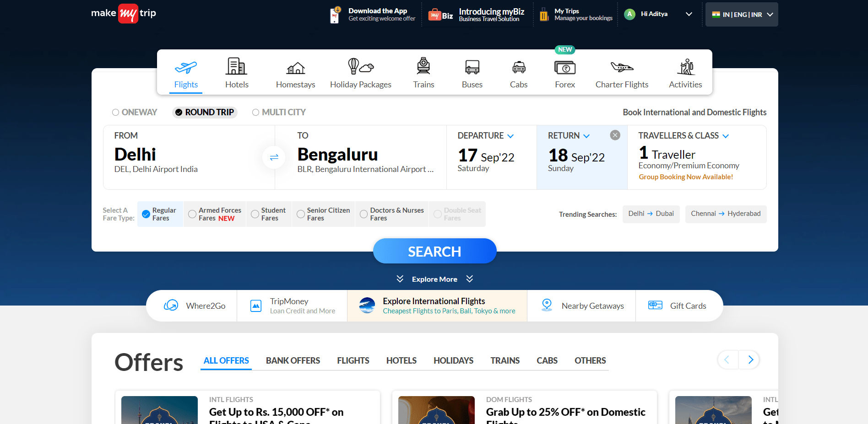The height and width of the screenshot is (424, 868).
Task: Expand Explore More section
Action: pyautogui.click(x=434, y=279)
